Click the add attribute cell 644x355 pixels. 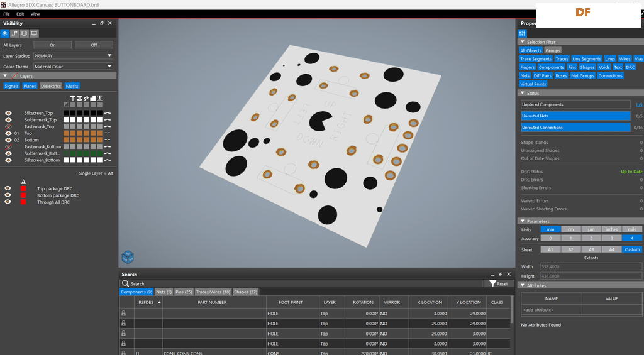pos(551,310)
